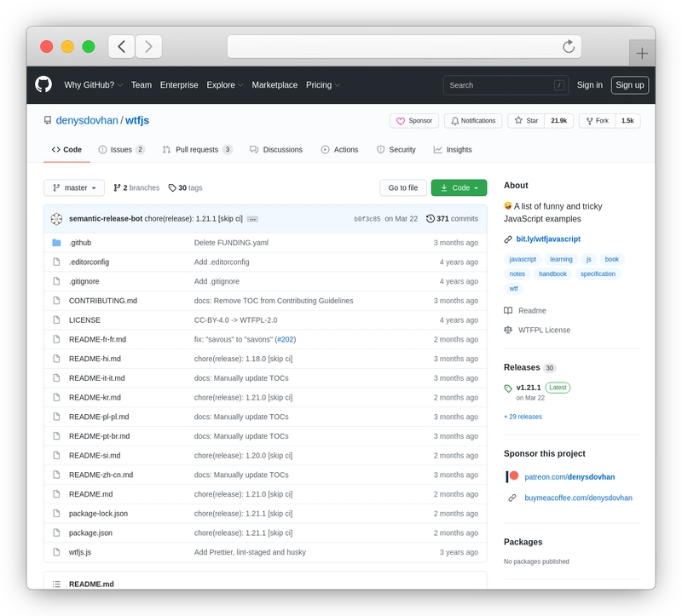The width and height of the screenshot is (682, 616).
Task: Open the master branch selector dropdown
Action: click(x=74, y=187)
